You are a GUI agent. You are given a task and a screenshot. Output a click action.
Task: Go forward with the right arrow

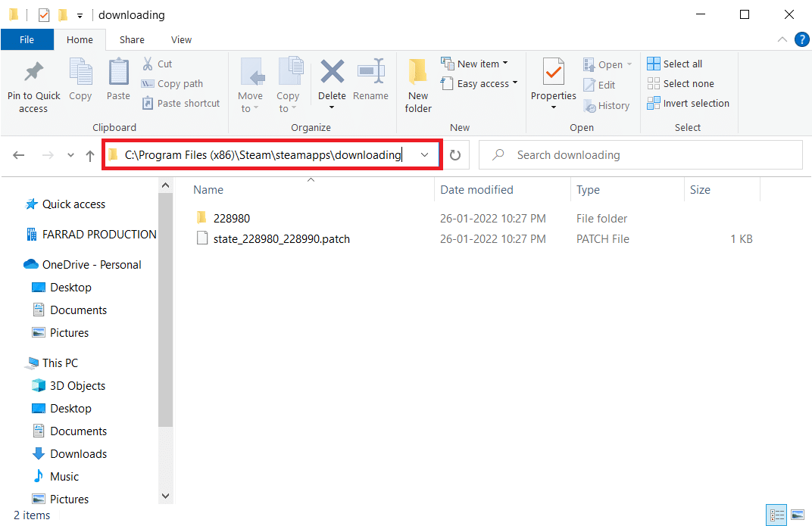click(48, 155)
